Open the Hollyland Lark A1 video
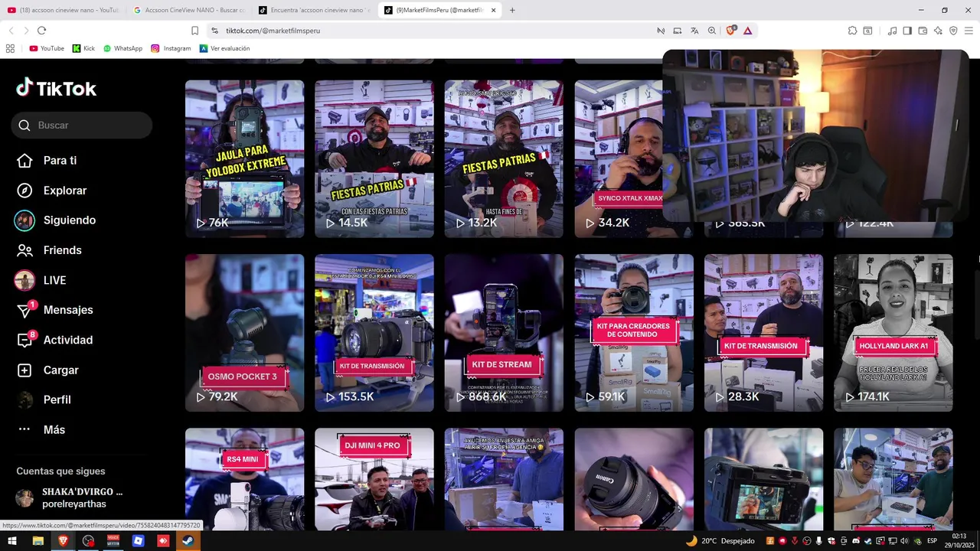980x551 pixels. point(893,333)
